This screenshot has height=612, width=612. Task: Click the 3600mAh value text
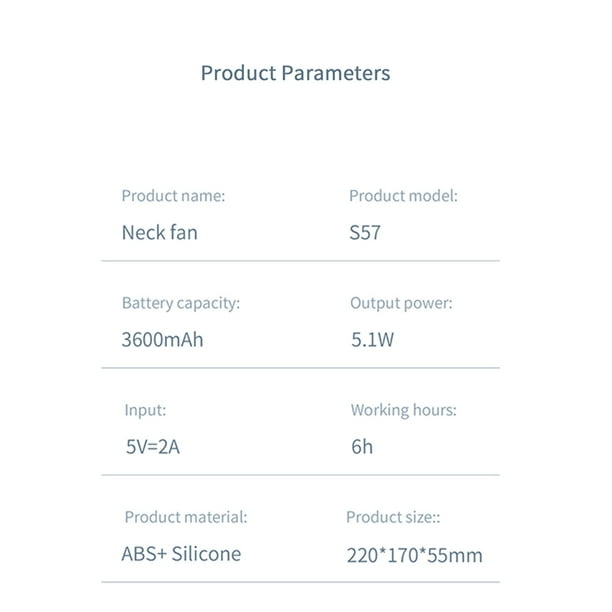tap(162, 340)
